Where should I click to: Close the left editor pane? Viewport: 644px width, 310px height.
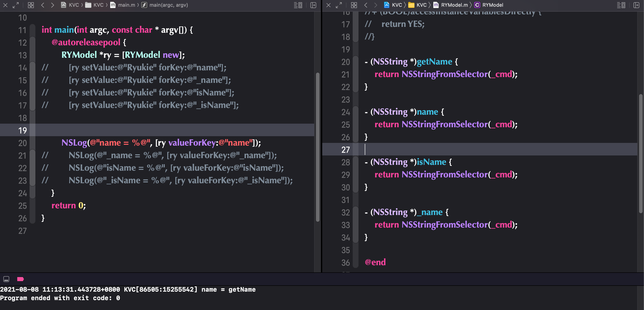(x=5, y=5)
